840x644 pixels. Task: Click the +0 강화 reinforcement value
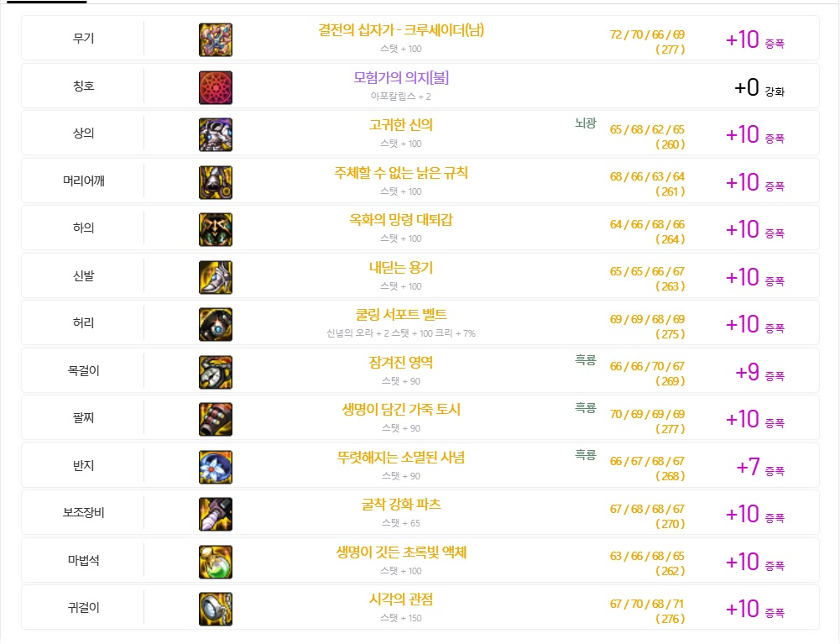point(759,87)
